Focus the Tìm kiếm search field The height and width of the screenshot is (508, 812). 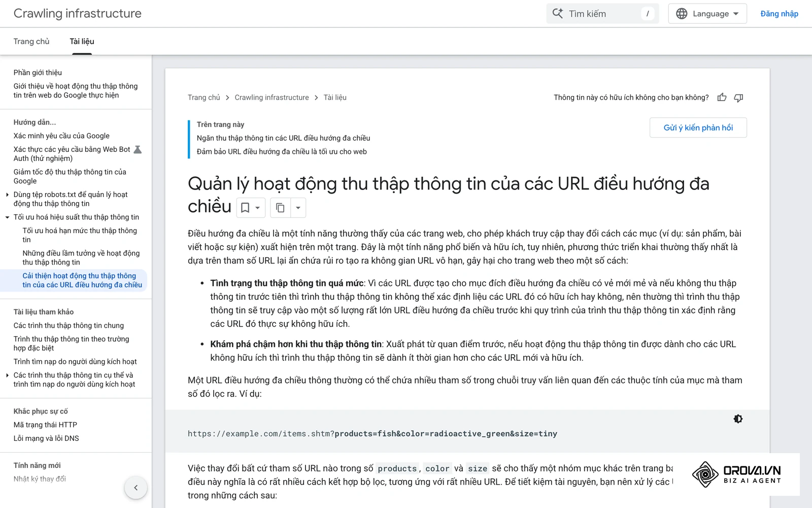pyautogui.click(x=602, y=14)
